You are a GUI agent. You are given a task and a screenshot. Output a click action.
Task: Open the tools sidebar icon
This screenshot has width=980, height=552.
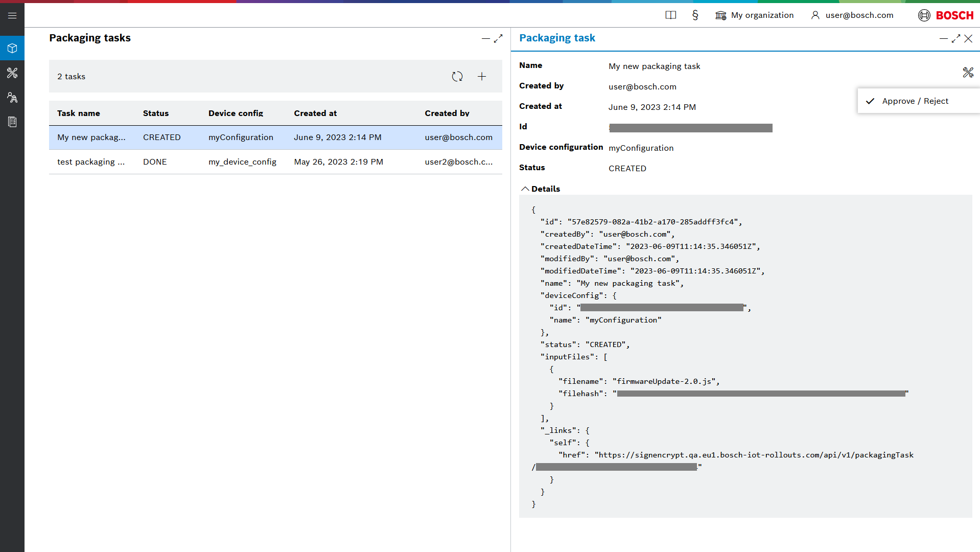pyautogui.click(x=12, y=73)
